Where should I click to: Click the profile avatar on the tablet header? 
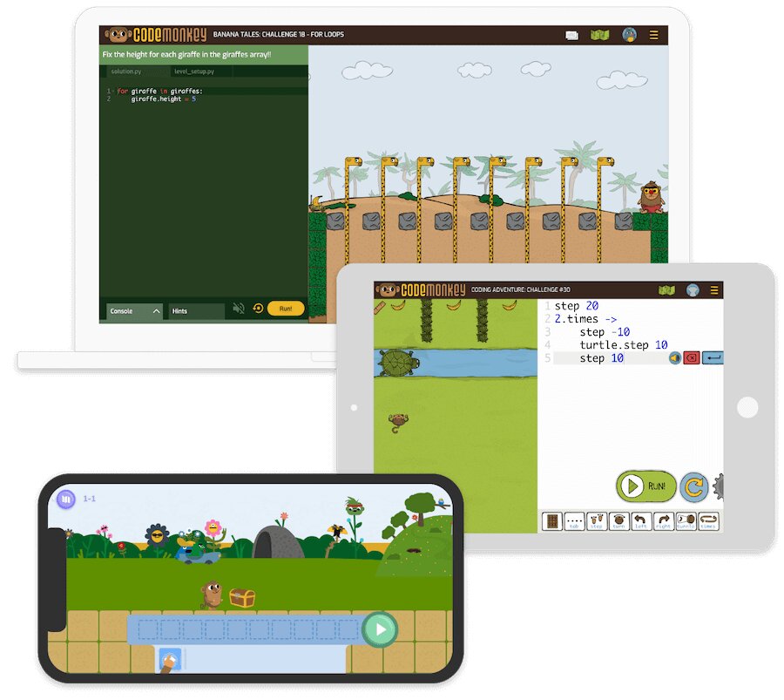coord(693,290)
